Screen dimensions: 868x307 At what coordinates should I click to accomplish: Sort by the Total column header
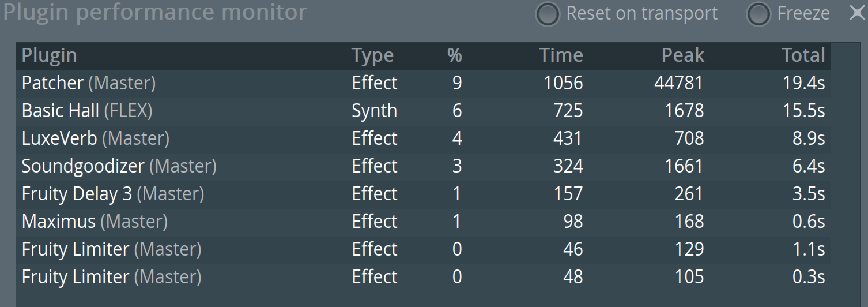[x=803, y=55]
